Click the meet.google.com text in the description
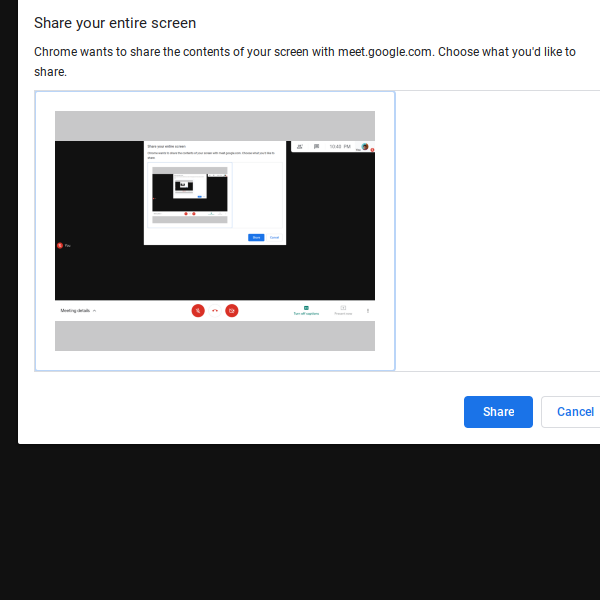The image size is (600, 600). tap(385, 51)
